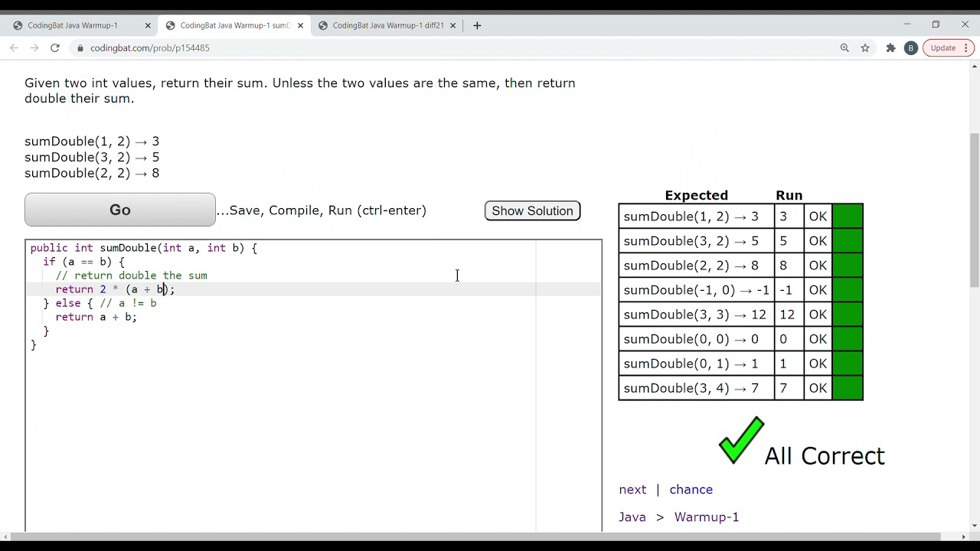Screen dimensions: 980x551
Task: Reload the page with the refresh icon
Action: coord(55,47)
